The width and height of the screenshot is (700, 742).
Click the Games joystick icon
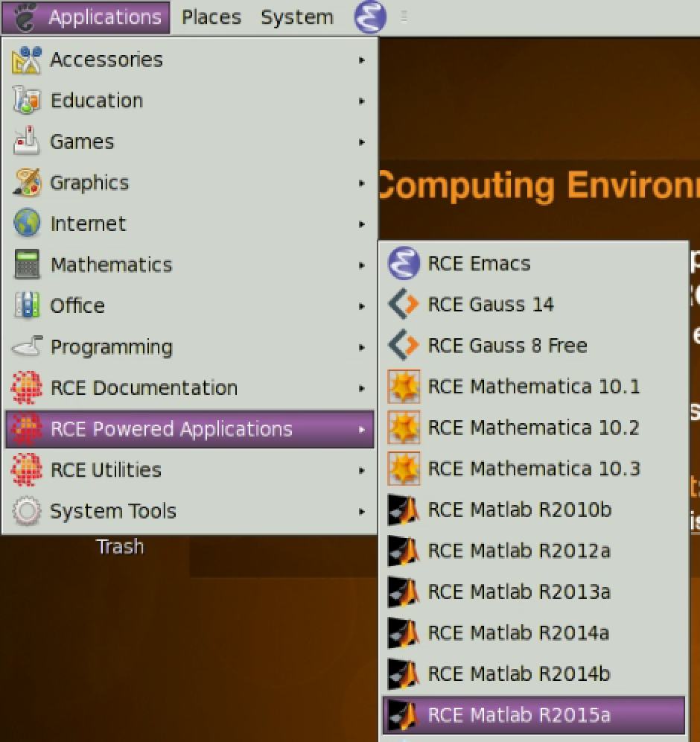27,142
